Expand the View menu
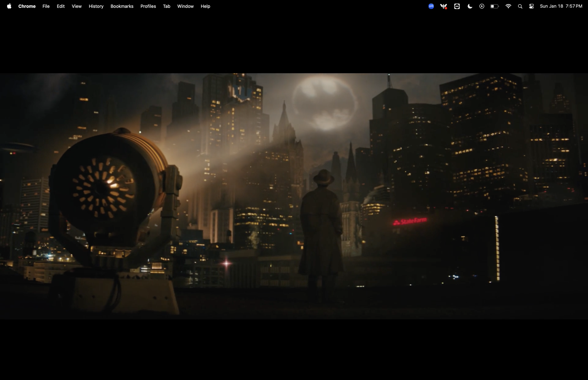588x380 pixels. 76,6
